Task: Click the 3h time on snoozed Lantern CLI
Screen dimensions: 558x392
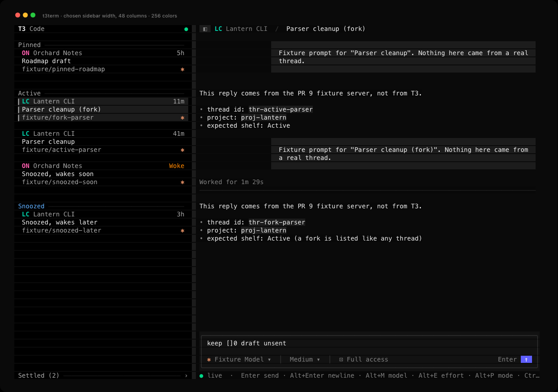Action: 181,214
